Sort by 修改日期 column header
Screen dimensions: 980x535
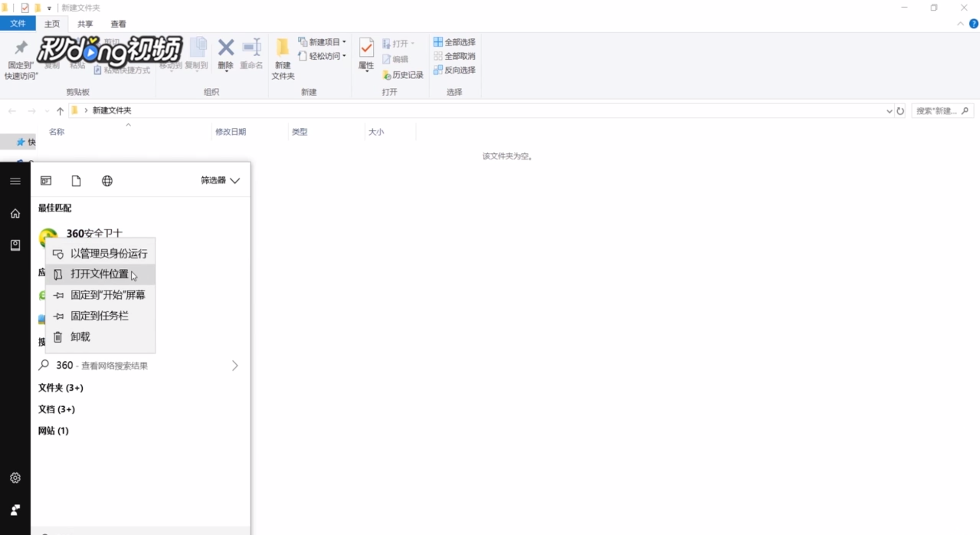pos(231,132)
